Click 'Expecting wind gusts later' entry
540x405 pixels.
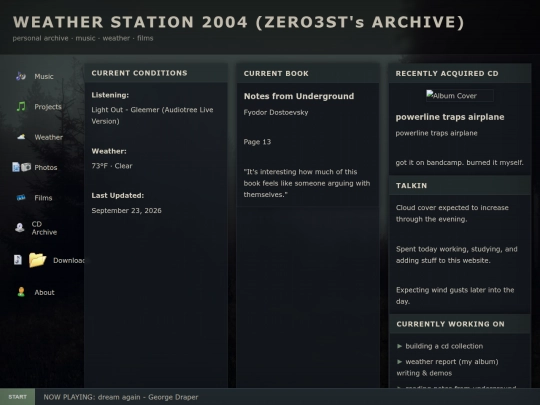[x=455, y=295]
